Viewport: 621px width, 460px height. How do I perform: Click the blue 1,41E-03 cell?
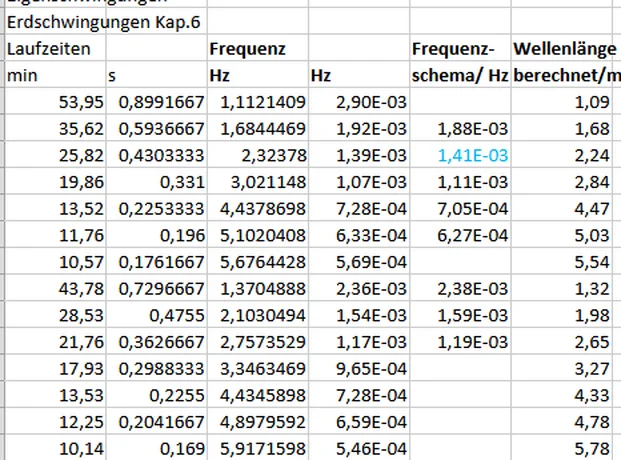(x=459, y=154)
